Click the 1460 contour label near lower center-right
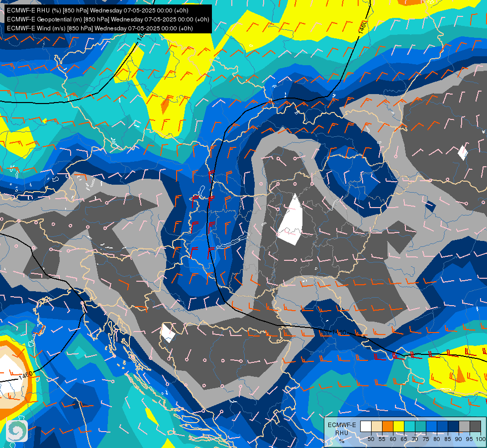Image resolution: width=487 pixels, height=448 pixels. click(338, 333)
